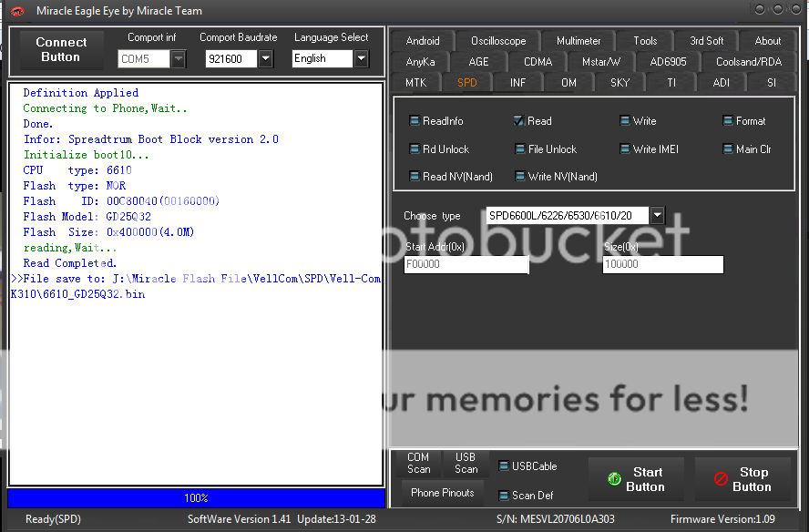809x532 pixels.
Task: Tick the Main Clr checkbox
Action: tap(728, 149)
